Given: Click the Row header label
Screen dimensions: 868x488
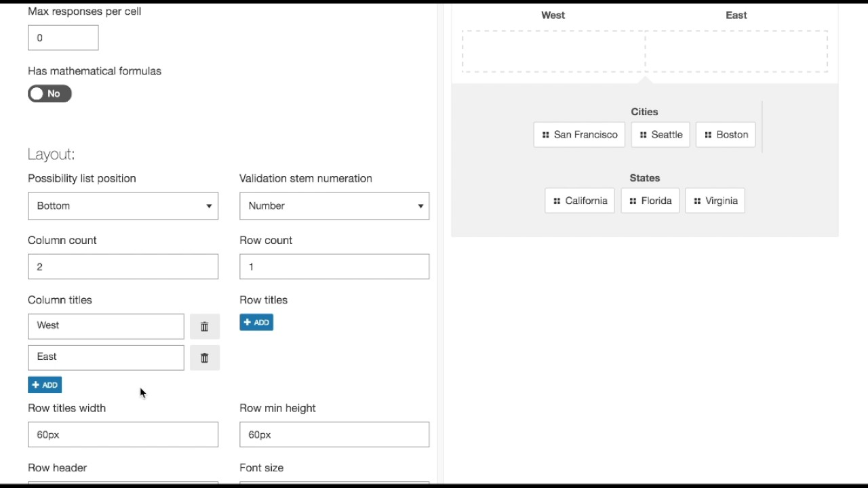Looking at the screenshot, I should coord(57,468).
